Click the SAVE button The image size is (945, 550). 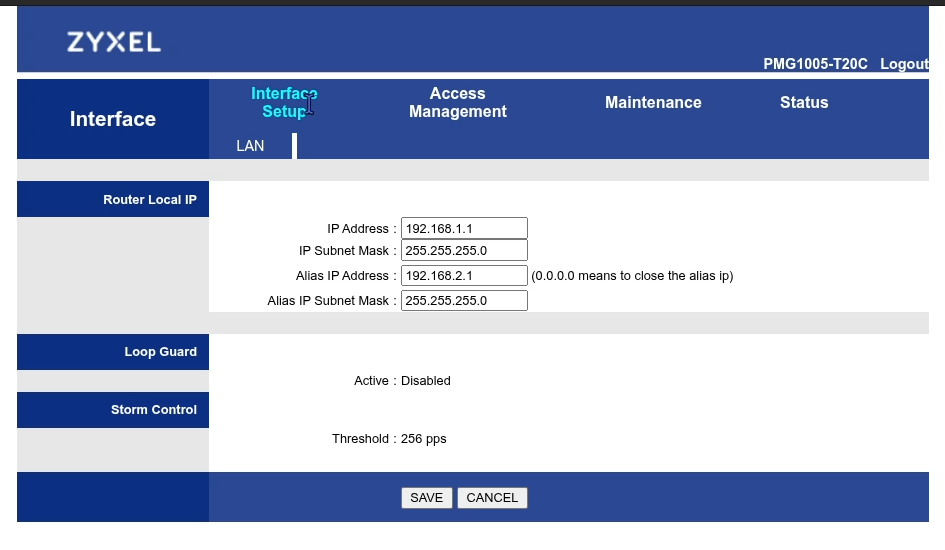[x=427, y=498]
